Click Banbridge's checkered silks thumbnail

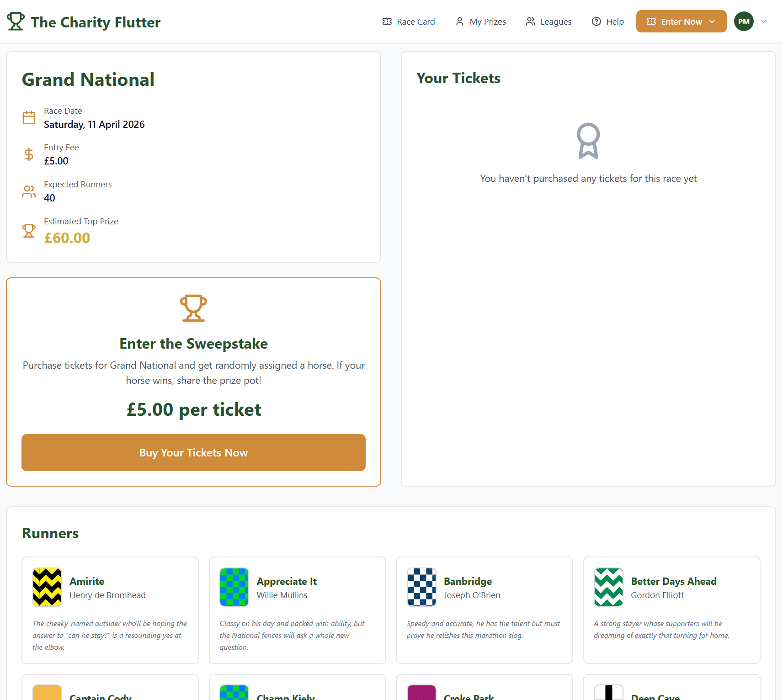point(421,587)
